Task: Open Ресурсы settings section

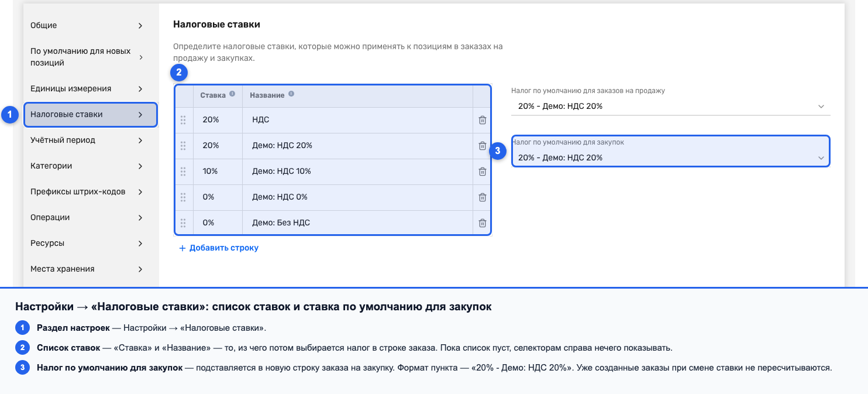Action: [91, 244]
